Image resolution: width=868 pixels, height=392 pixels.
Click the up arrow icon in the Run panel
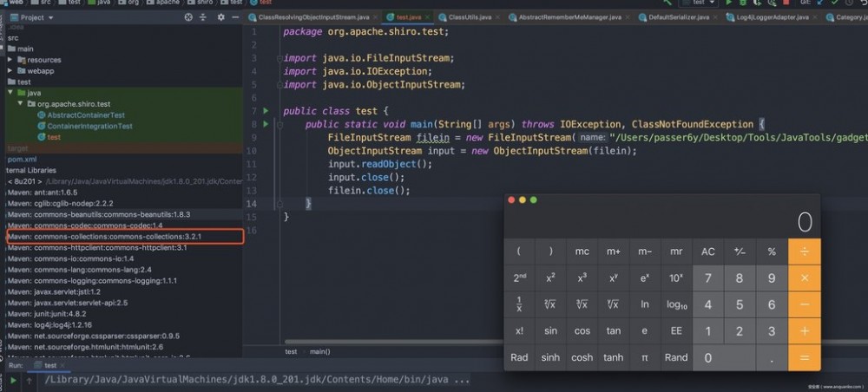click(x=29, y=381)
